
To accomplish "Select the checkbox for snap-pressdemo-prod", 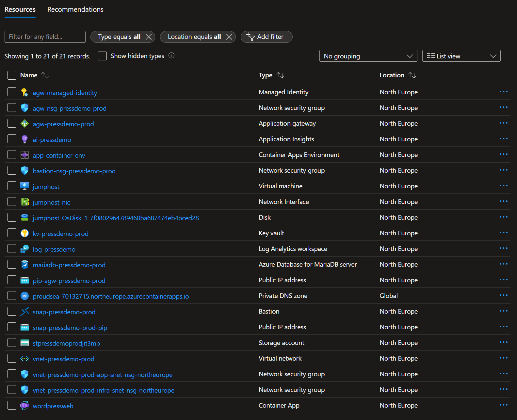I will [x=12, y=311].
